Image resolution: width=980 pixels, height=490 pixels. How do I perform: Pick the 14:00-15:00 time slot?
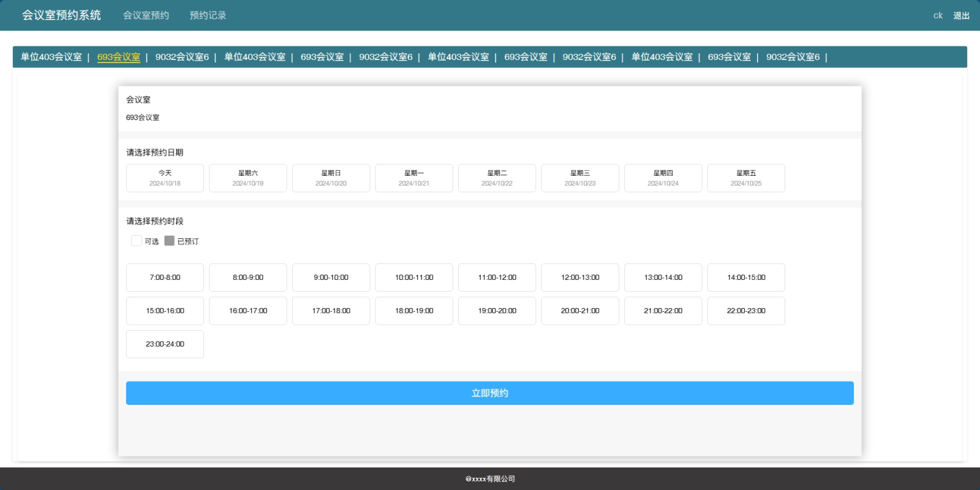(746, 277)
